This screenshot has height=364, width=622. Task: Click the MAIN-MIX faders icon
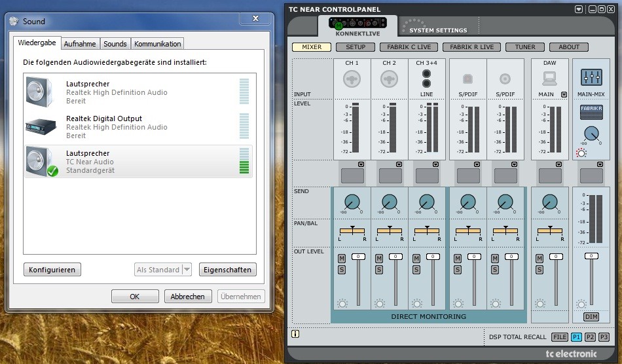pos(591,77)
